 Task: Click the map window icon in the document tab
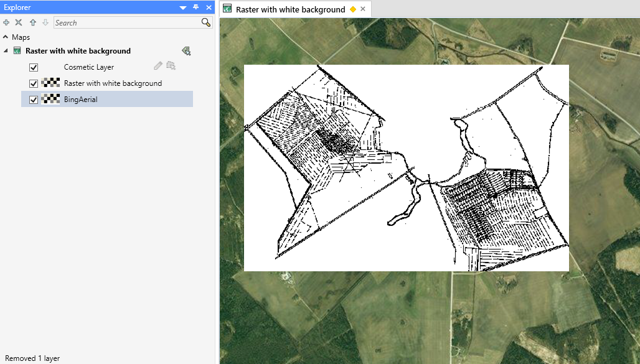227,9
